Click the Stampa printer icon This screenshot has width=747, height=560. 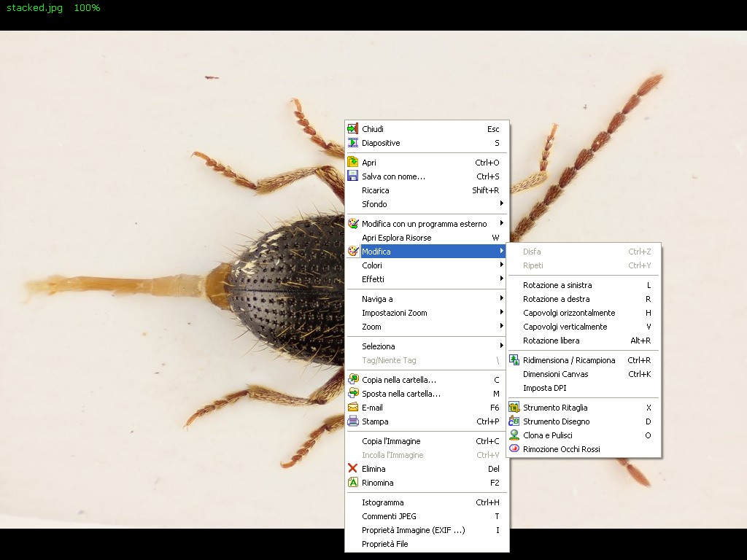[353, 421]
